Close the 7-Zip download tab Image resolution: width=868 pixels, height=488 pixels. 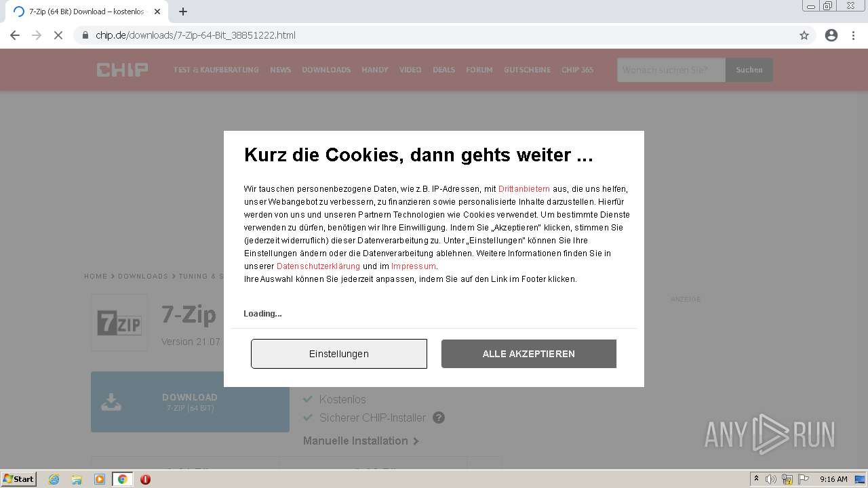click(157, 12)
